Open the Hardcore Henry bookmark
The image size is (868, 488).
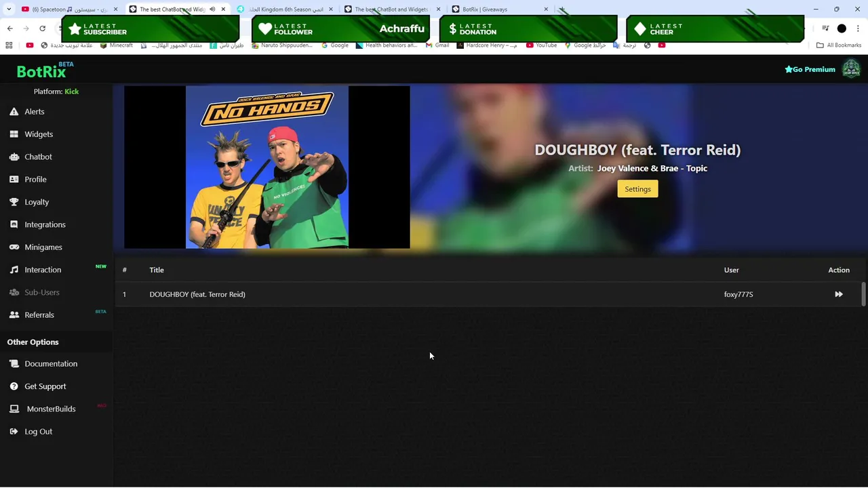(x=487, y=45)
